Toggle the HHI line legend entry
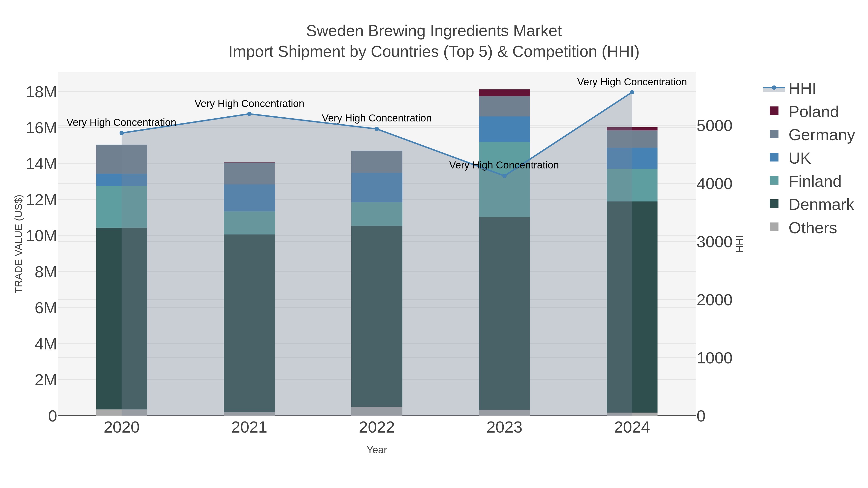868x488 pixels. pos(789,89)
